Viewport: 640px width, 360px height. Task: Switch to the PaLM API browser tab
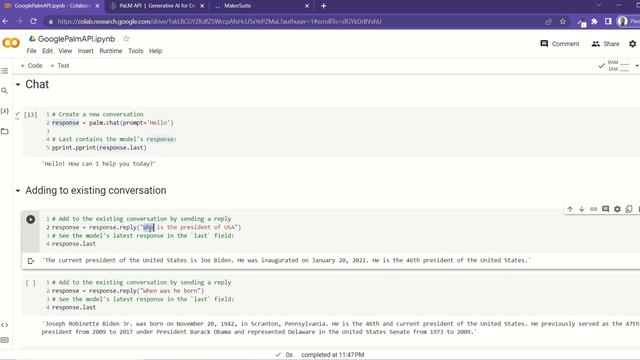157,6
